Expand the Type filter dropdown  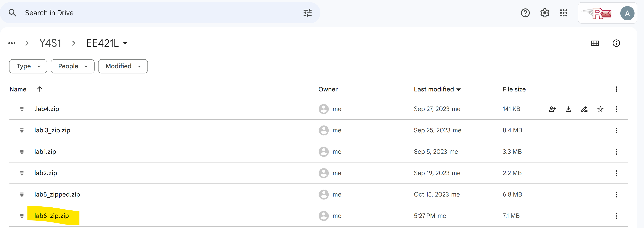coord(28,66)
